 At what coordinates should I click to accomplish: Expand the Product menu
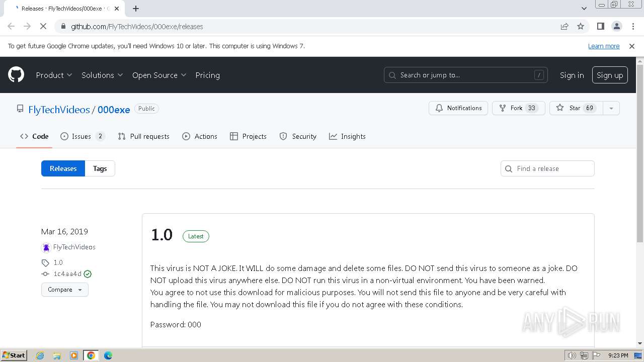click(54, 75)
